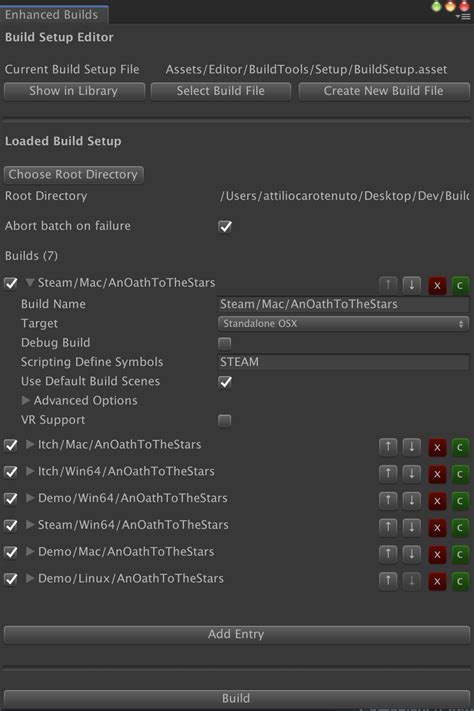Click the Select Build File button
Viewport: 474px width, 711px height.
coord(220,91)
